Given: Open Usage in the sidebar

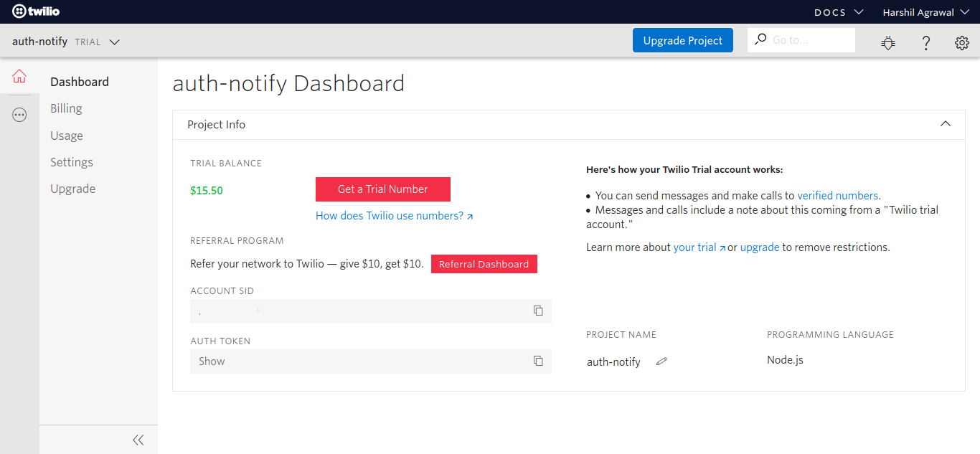Looking at the screenshot, I should point(67,136).
